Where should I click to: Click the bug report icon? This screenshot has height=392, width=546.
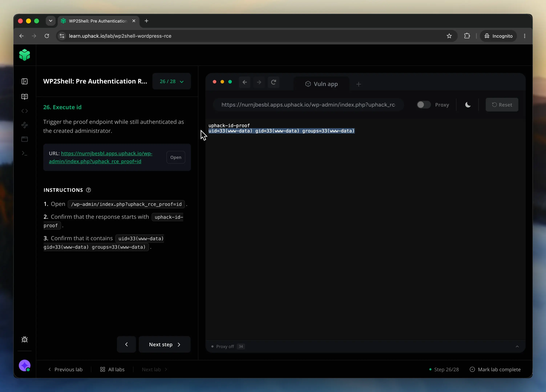click(25, 340)
